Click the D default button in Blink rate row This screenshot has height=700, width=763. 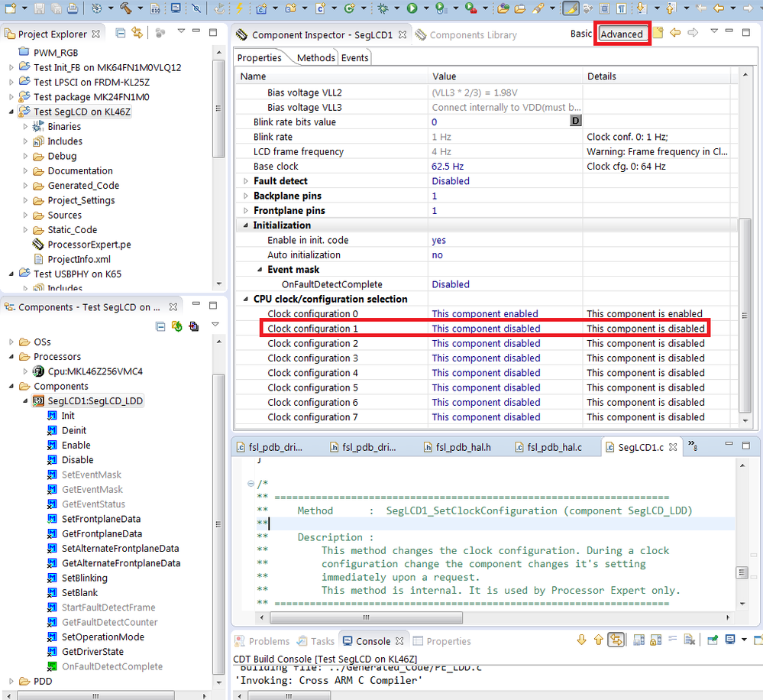576,121
